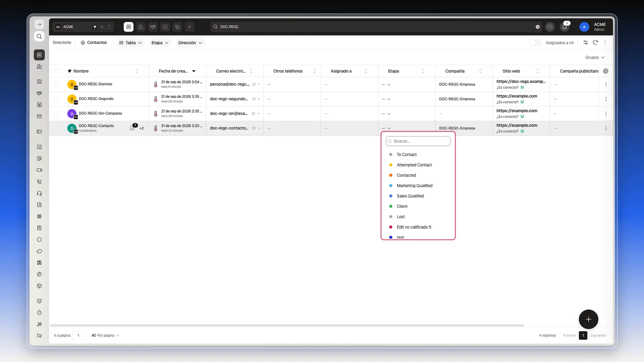Open headset support icon in sidebar

pyautogui.click(x=39, y=193)
